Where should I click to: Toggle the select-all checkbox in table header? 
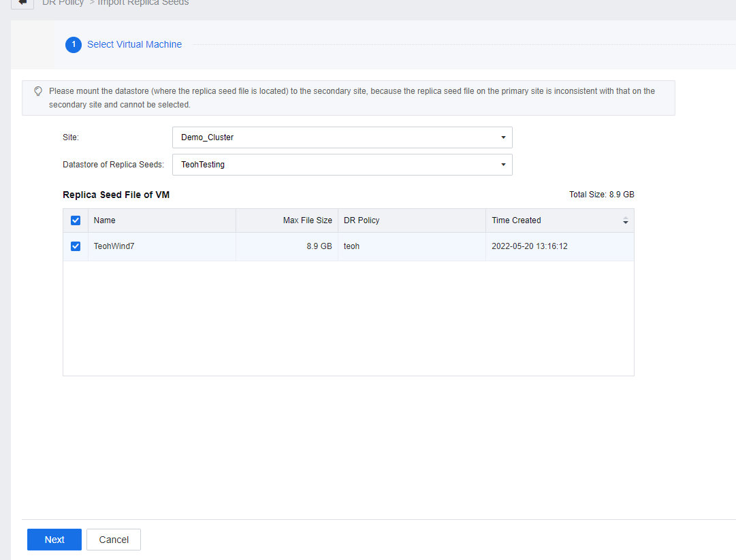(x=76, y=220)
